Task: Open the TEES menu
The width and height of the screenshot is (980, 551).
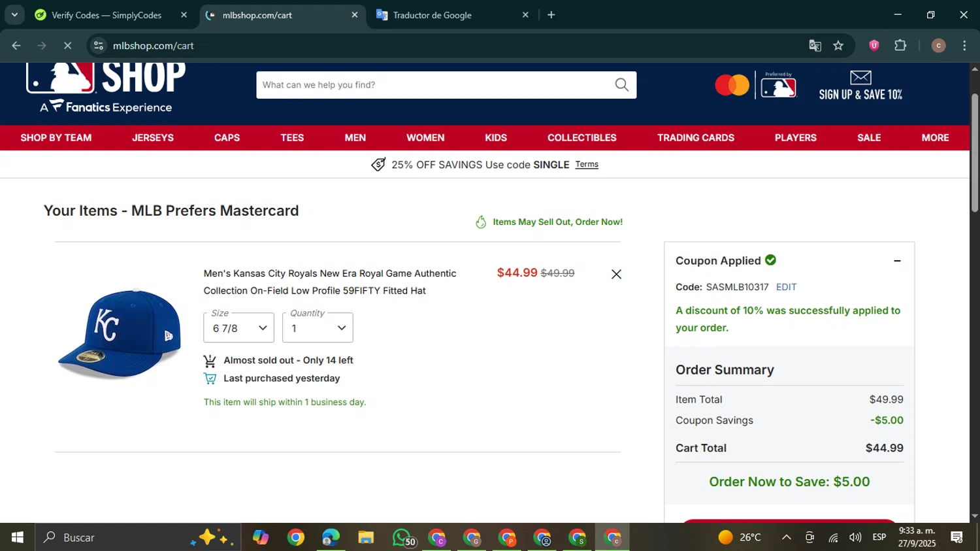Action: pos(292,138)
